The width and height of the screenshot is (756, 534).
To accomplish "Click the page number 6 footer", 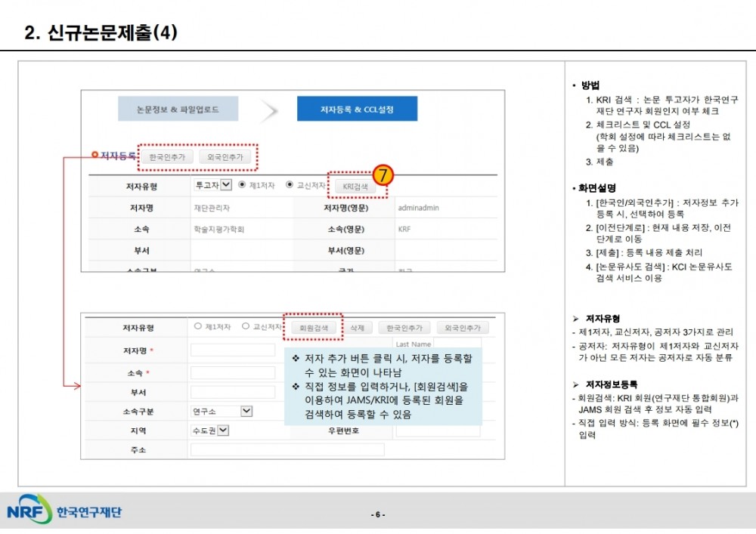I will tap(378, 514).
